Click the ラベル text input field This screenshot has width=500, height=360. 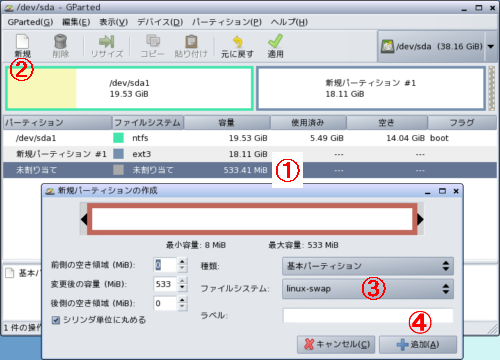(x=368, y=315)
